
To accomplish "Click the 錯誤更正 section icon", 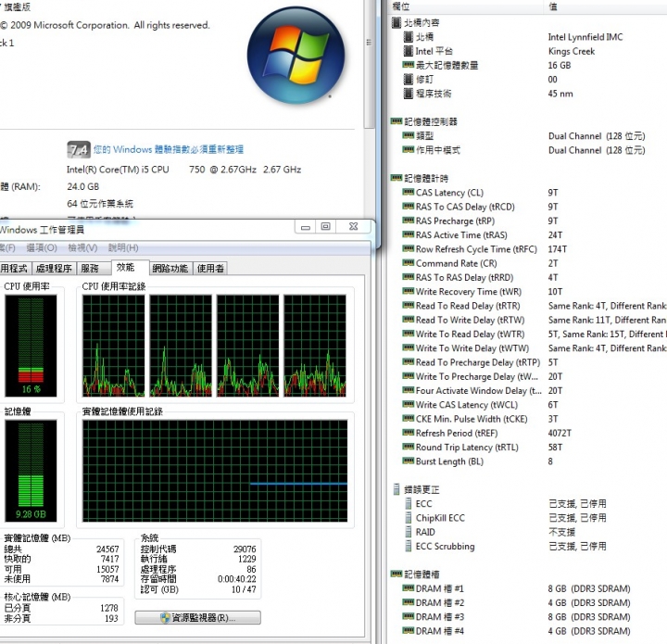I will pos(396,489).
